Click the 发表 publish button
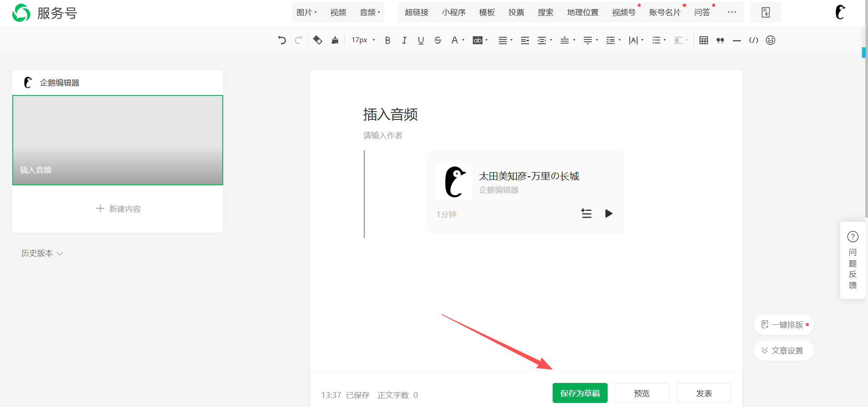 point(703,393)
